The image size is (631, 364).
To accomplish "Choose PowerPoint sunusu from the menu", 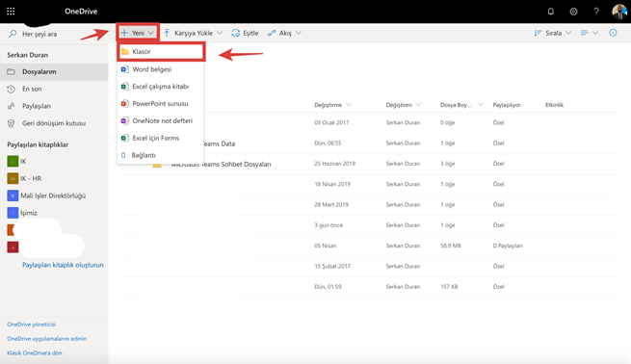I will (160, 103).
